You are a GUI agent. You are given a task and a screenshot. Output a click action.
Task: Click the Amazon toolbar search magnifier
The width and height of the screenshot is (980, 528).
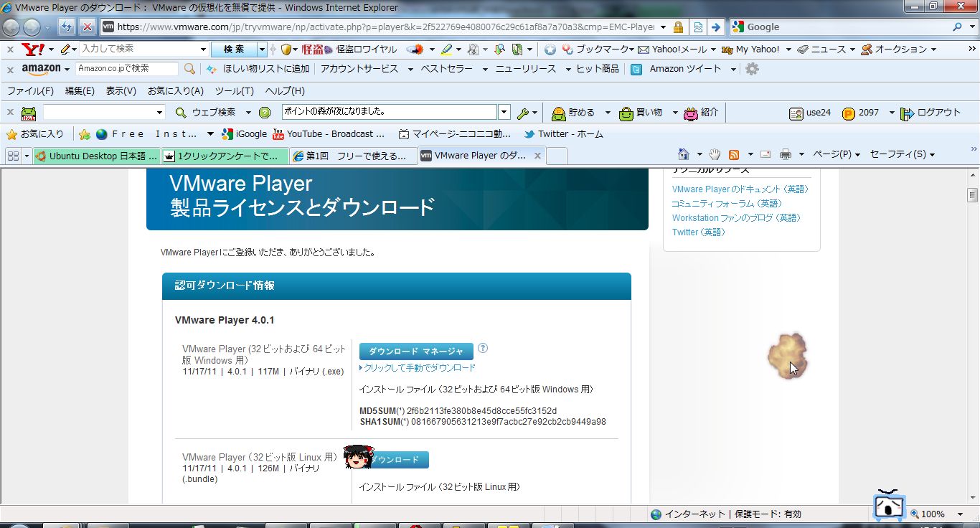pyautogui.click(x=189, y=69)
